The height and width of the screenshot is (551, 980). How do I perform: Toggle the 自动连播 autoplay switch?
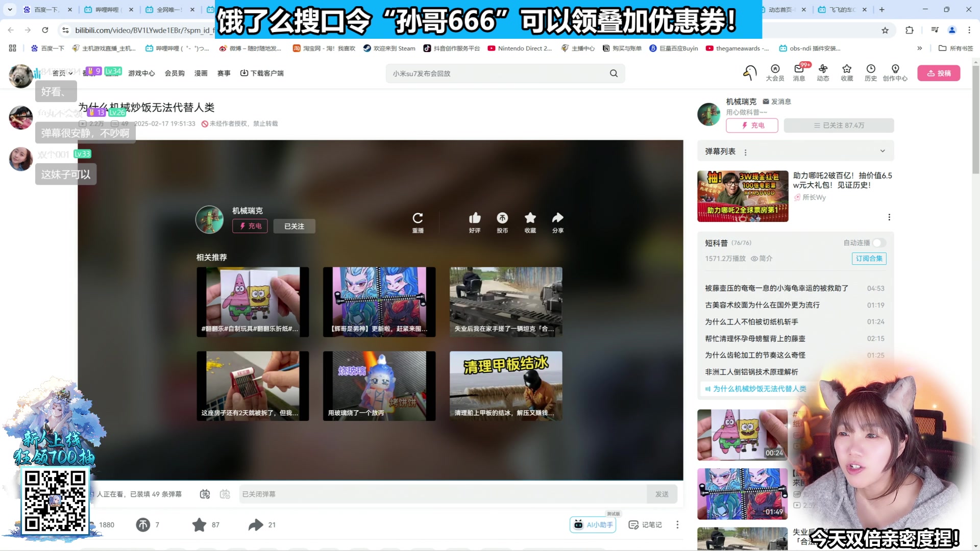[878, 243]
